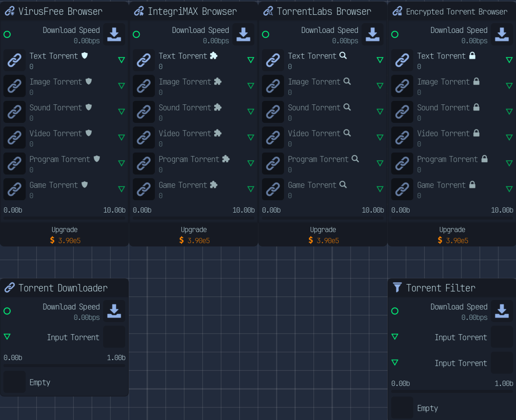Select the Image Torrent link icon in VirusFree Browser

14,86
